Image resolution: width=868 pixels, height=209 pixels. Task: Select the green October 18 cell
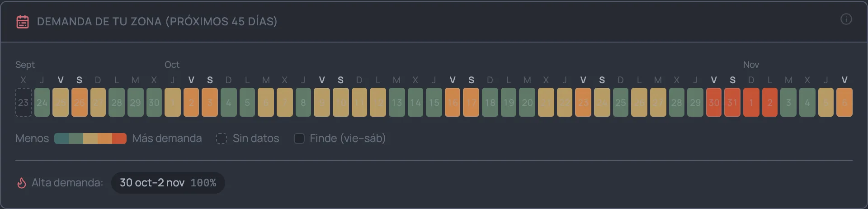coord(490,102)
